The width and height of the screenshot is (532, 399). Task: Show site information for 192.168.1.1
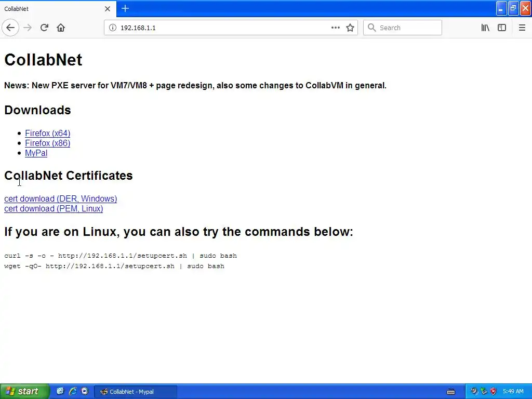click(113, 28)
